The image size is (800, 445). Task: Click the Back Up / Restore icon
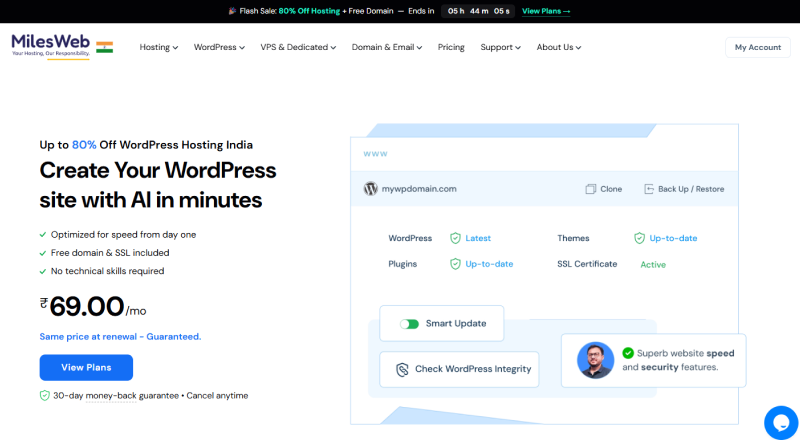(x=648, y=189)
